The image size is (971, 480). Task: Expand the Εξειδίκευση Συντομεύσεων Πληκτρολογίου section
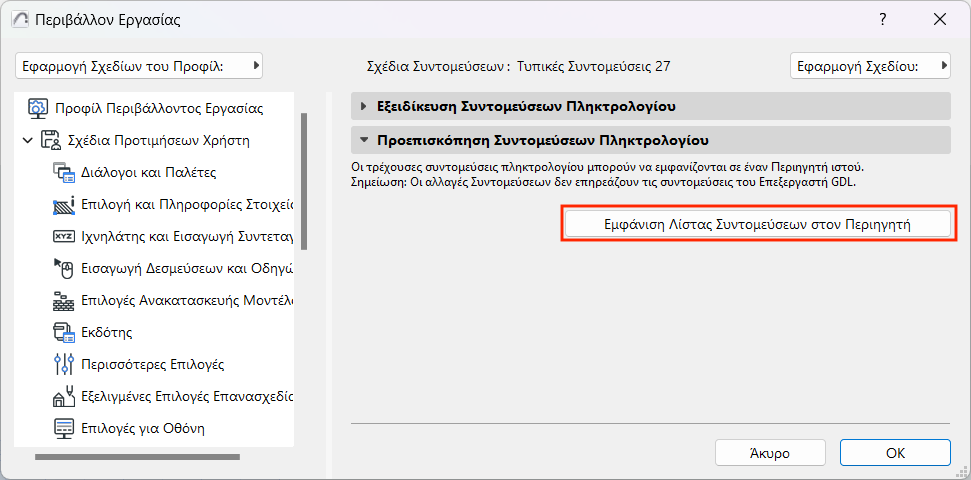pos(364,106)
